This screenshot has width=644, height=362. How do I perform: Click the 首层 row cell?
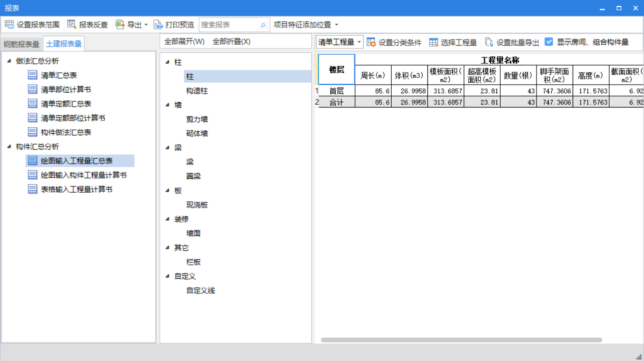[x=337, y=90]
